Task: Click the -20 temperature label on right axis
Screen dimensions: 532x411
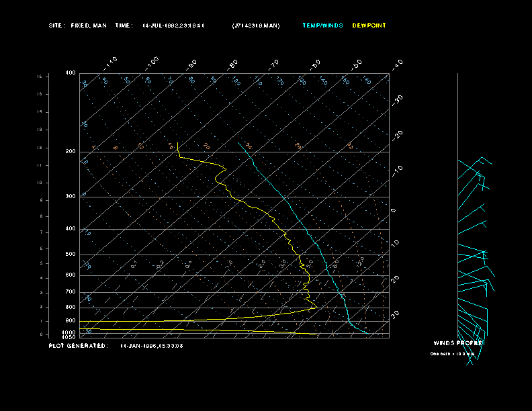Action: point(397,136)
